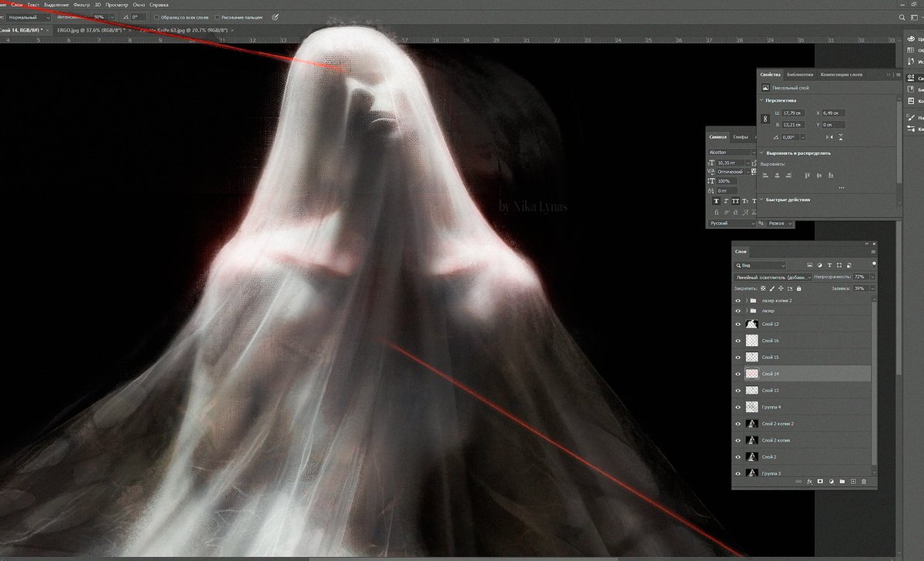Toggle all caps TT button
The width and height of the screenshot is (924, 561).
[735, 201]
